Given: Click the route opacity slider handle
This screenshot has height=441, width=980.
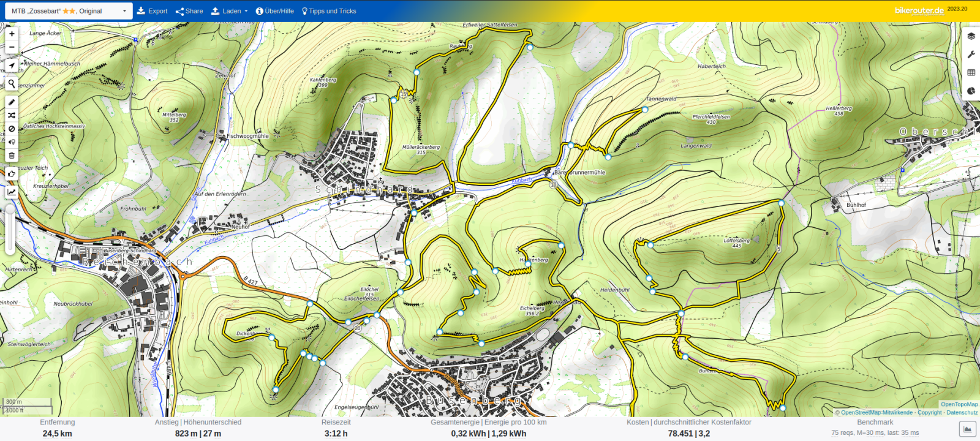Looking at the screenshot, I should click(x=10, y=210).
